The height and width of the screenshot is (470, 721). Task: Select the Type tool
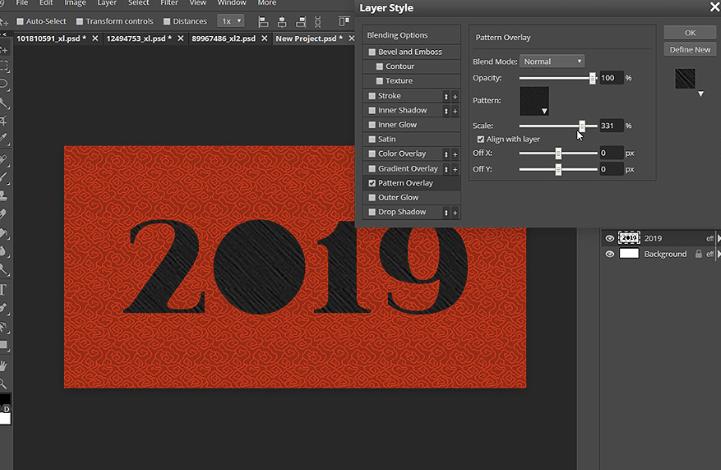click(4, 289)
